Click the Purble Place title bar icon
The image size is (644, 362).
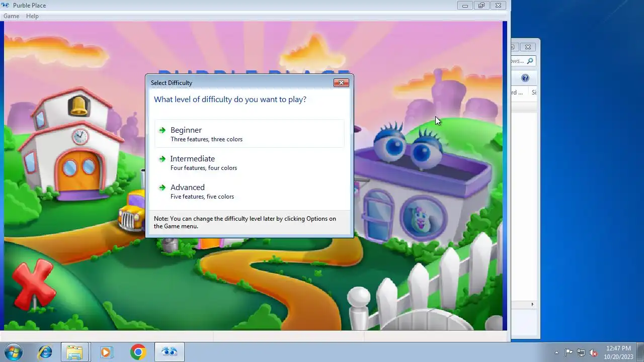click(x=6, y=5)
